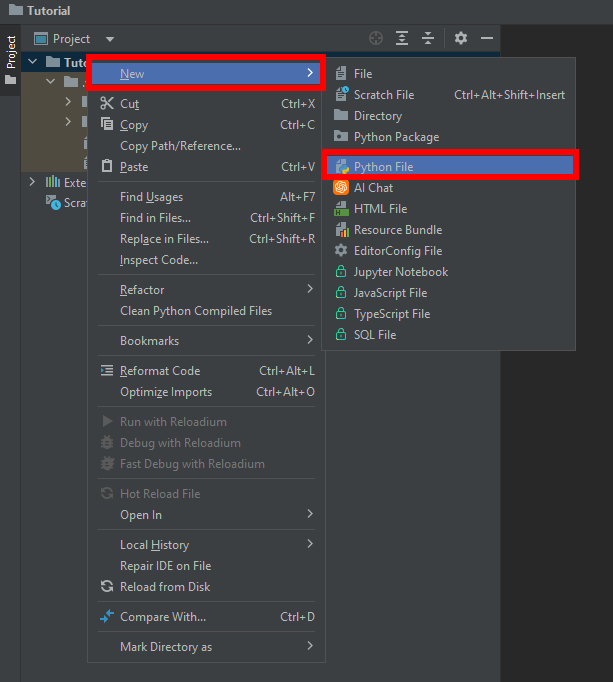This screenshot has height=682, width=613.
Task: Expand the Local History submenu arrow
Action: [310, 544]
